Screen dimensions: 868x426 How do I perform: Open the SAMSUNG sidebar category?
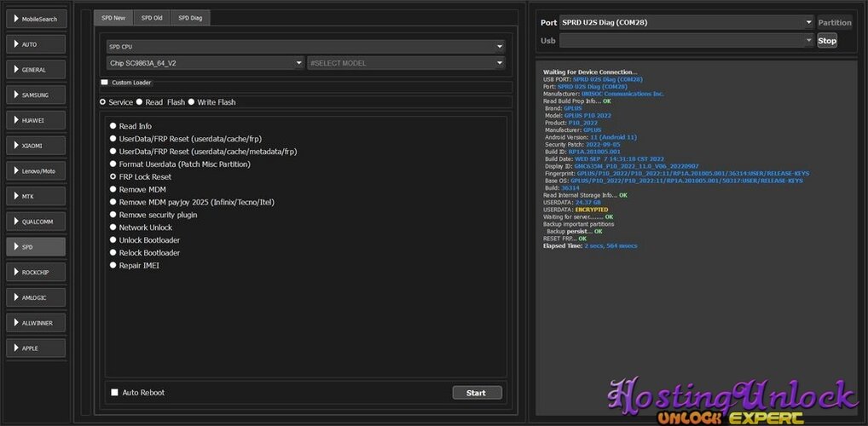click(x=36, y=95)
